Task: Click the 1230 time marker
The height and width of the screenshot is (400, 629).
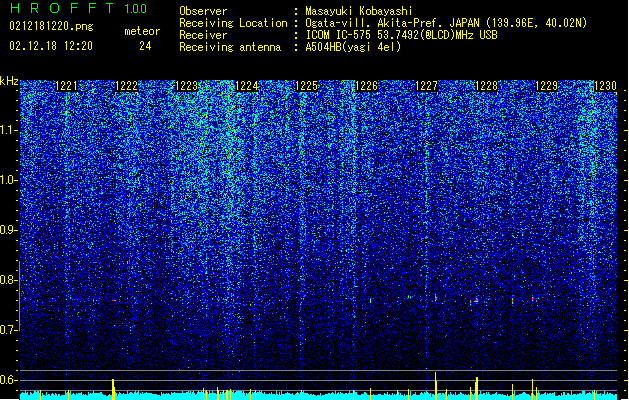Action: [605, 86]
